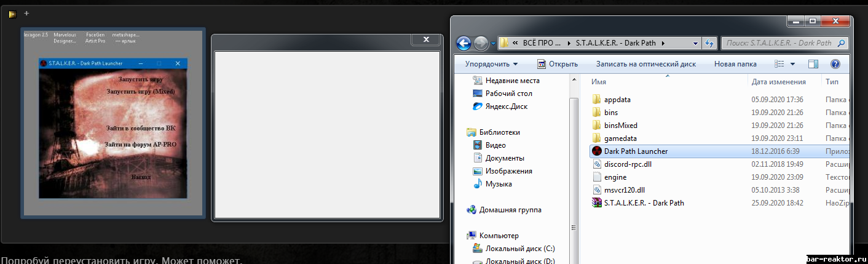Open the view options dropdown arrow

click(792, 64)
